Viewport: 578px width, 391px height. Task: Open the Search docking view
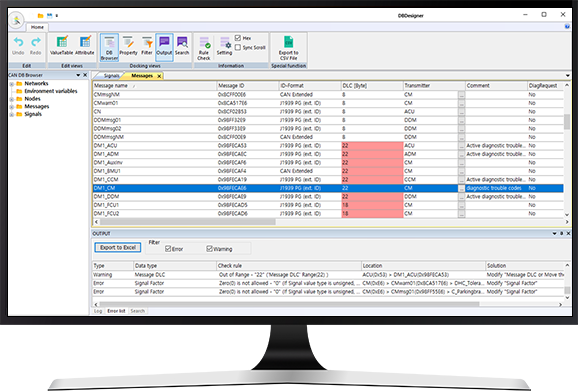182,46
